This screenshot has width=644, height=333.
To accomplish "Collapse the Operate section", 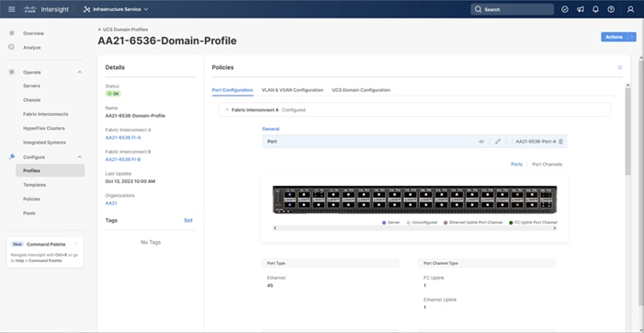I will coord(80,73).
